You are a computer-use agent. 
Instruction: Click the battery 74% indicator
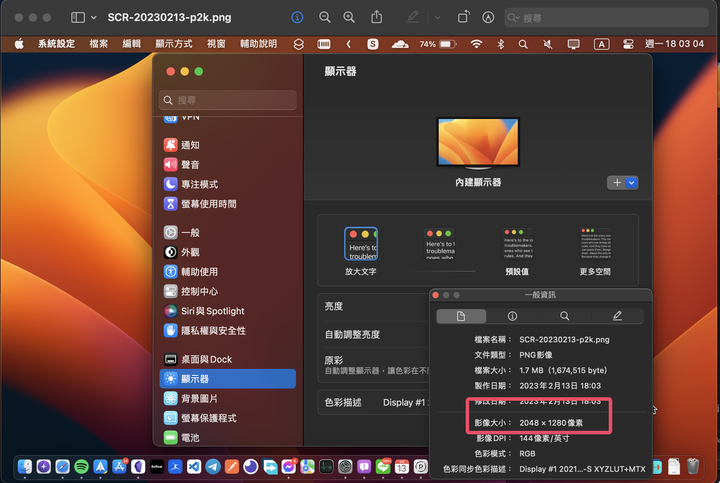tap(438, 44)
